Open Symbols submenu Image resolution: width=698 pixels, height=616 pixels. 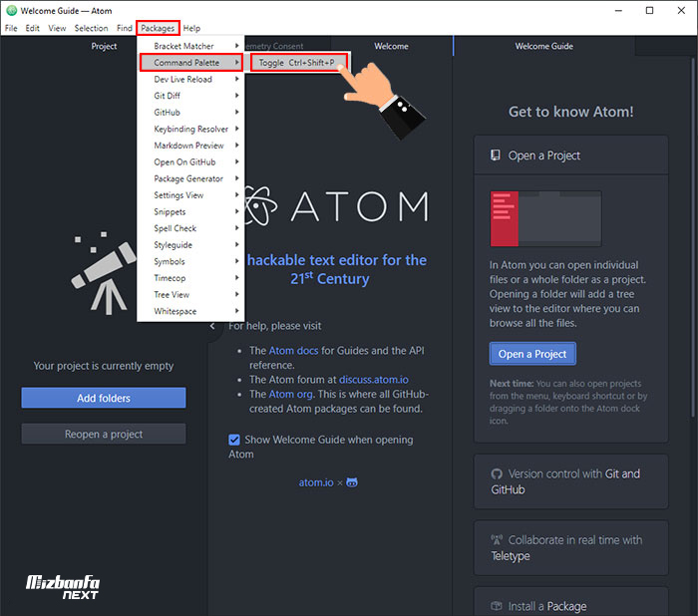(190, 261)
